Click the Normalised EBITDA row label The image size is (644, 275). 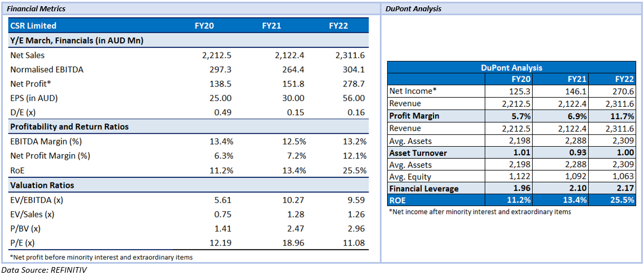[46, 69]
